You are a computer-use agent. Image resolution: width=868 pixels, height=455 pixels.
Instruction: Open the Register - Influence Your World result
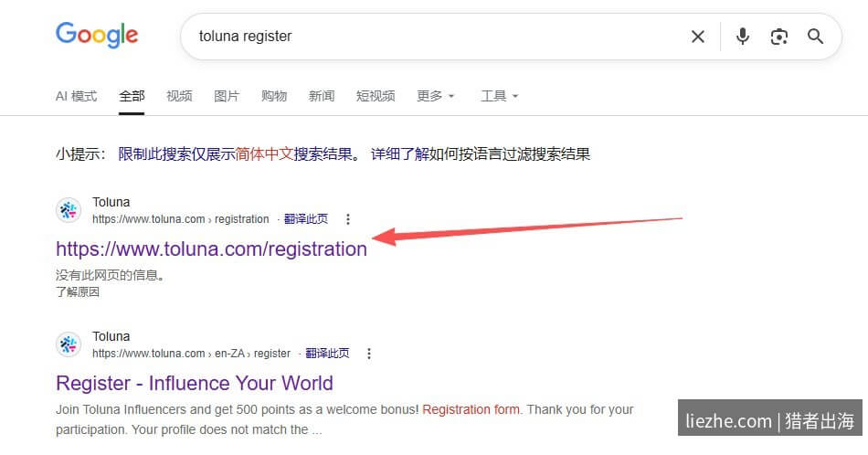195,383
